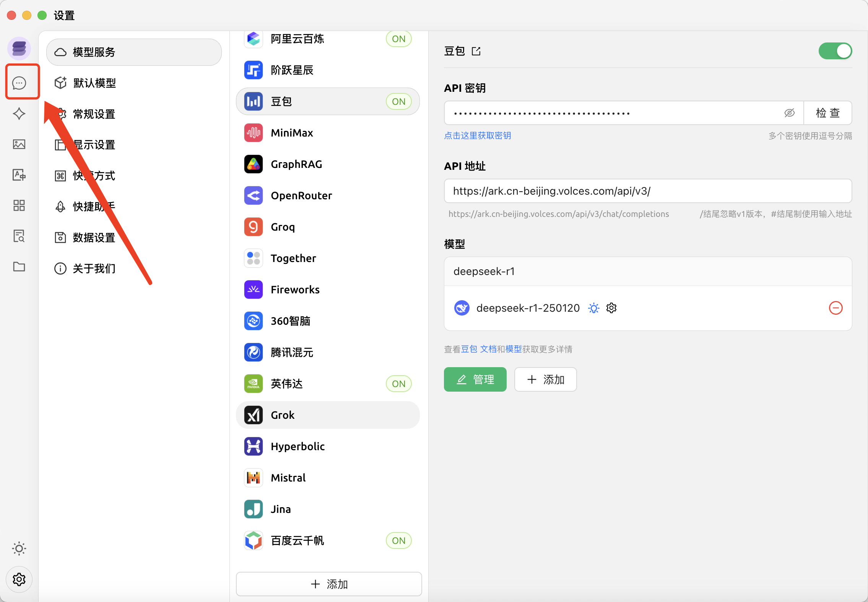Click the green 管理 button
Viewport: 868px width, 602px height.
click(475, 379)
